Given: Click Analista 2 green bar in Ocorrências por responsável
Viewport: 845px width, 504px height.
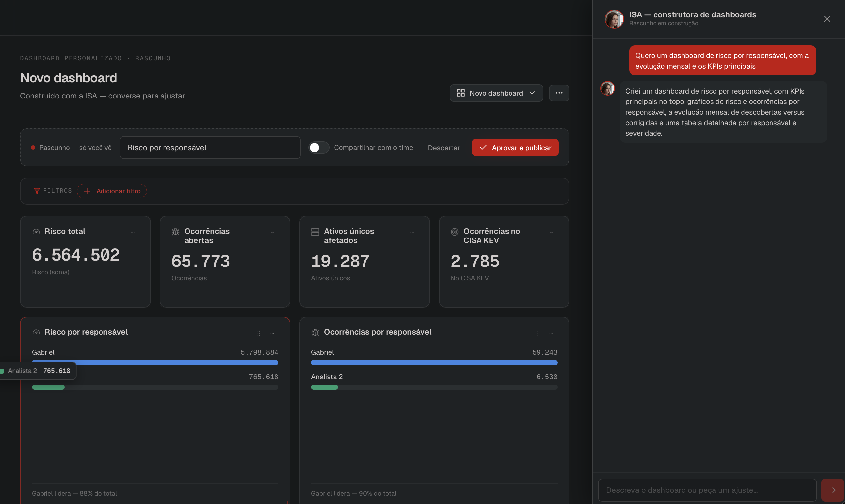Looking at the screenshot, I should coord(325,387).
